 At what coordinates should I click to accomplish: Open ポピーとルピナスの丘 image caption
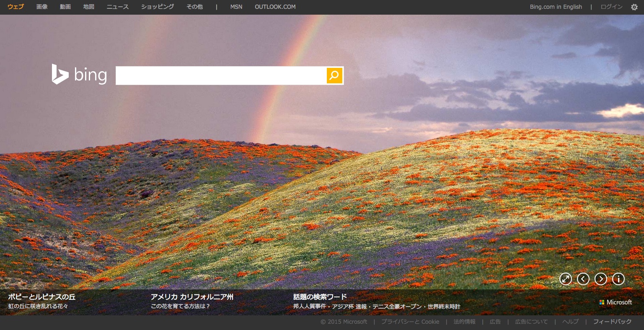coord(42,297)
